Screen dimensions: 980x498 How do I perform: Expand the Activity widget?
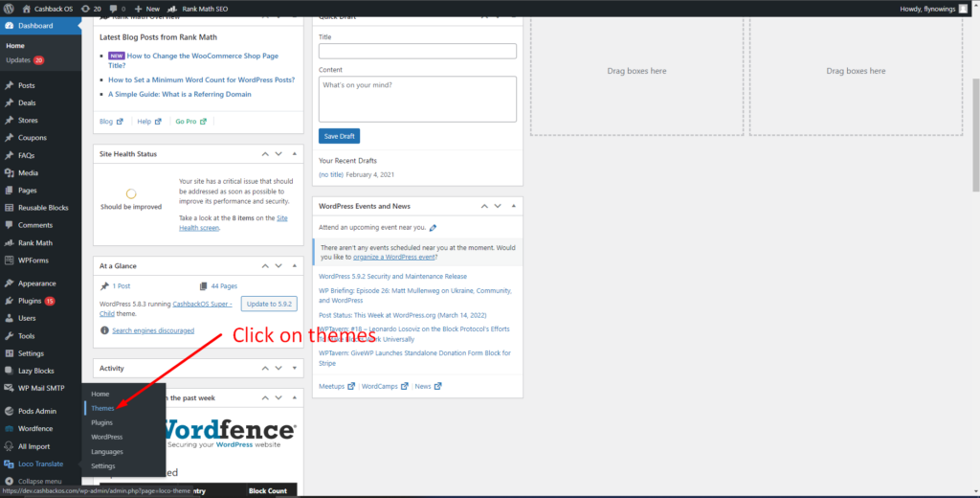(295, 369)
